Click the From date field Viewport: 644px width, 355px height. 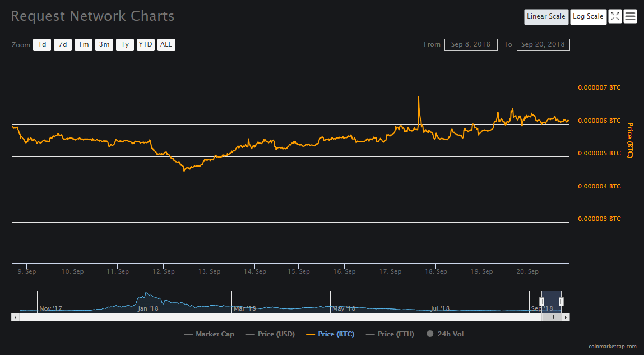(x=471, y=44)
